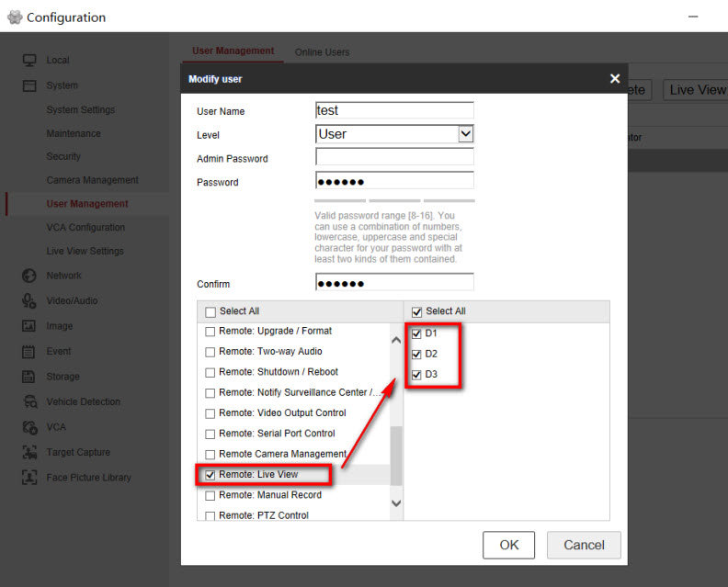
Task: Confirm changes with the OK button
Action: (508, 545)
